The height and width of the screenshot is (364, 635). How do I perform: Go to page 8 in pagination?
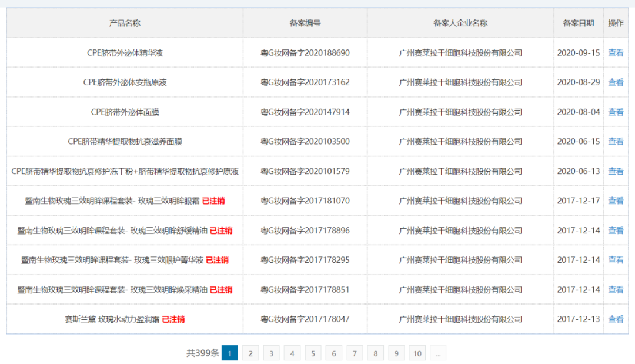375,353
